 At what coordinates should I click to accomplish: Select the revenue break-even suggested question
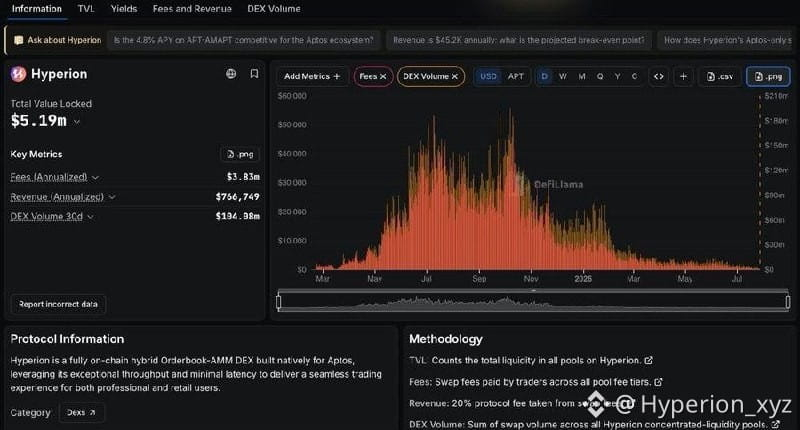pos(518,40)
